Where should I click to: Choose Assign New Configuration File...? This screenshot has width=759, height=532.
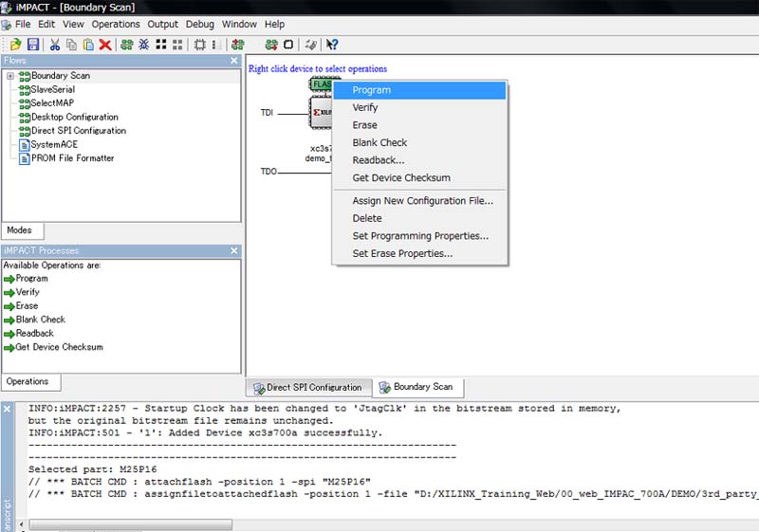tap(419, 201)
